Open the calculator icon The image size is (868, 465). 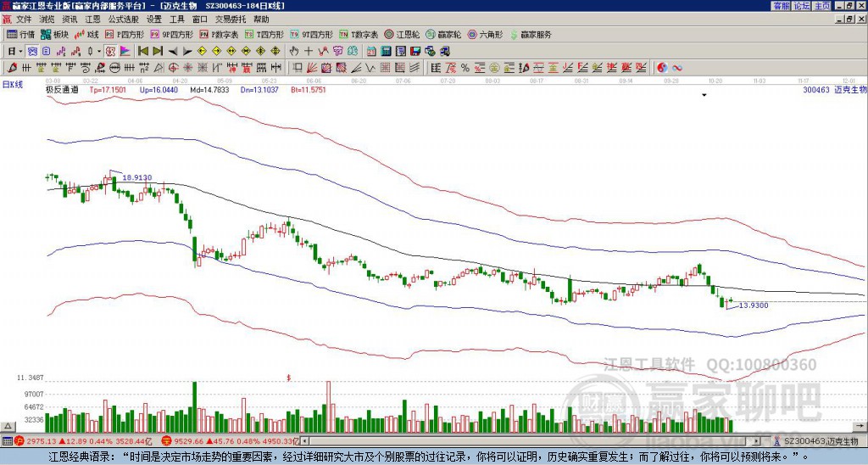[x=387, y=52]
